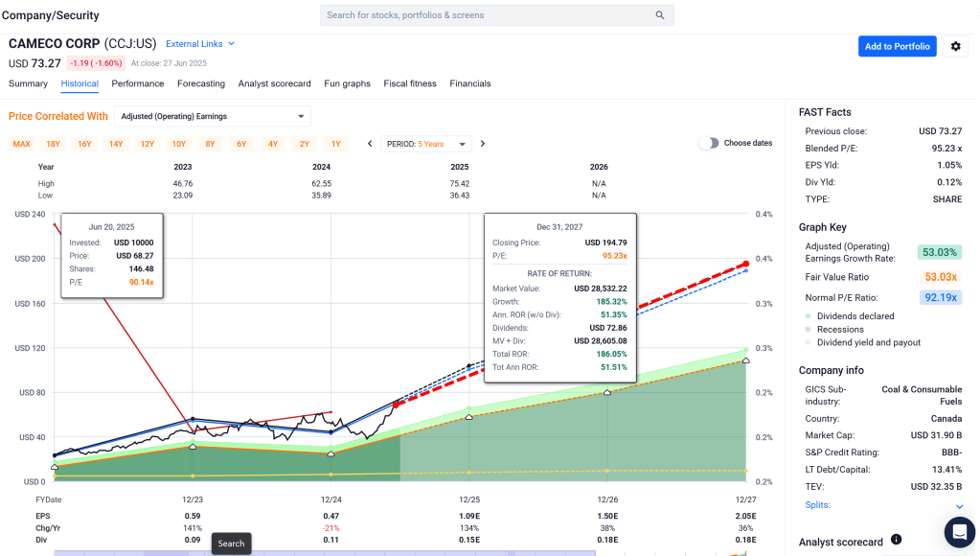Go to previous period with left arrow
Viewport: 980px width, 556px height.
(x=370, y=144)
